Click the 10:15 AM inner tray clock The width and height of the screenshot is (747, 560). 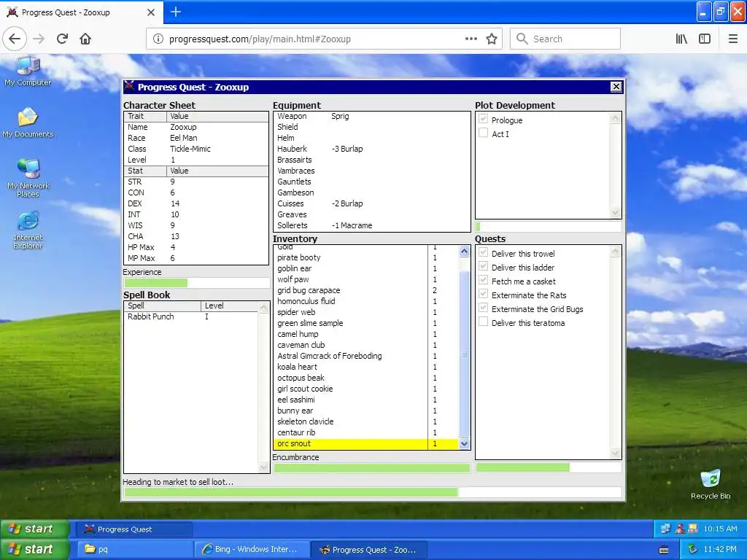pos(720,529)
